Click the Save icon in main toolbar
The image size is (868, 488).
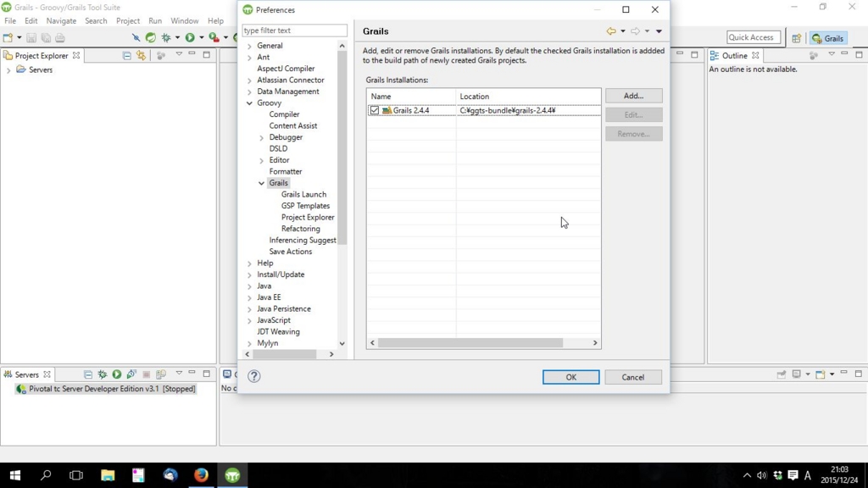tap(31, 37)
